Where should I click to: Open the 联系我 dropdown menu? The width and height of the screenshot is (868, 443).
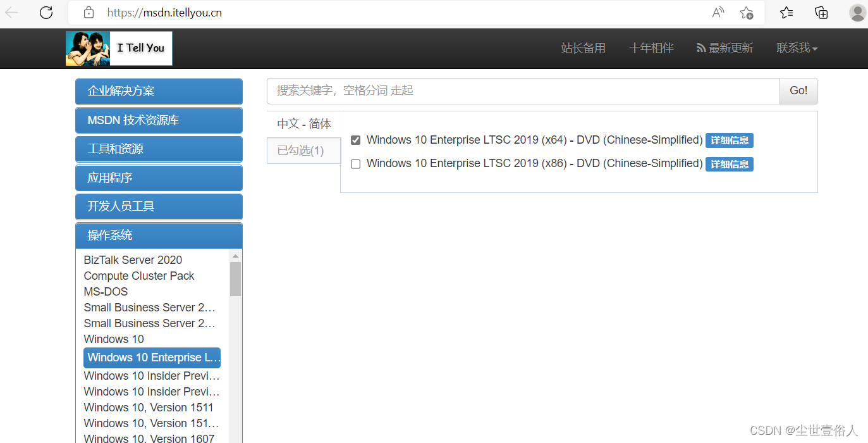tap(797, 48)
